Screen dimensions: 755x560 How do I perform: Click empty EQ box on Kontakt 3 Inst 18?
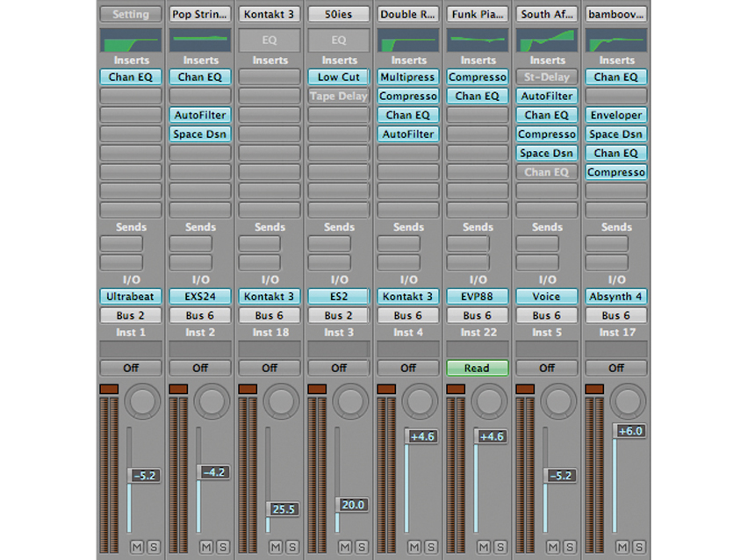[x=270, y=40]
